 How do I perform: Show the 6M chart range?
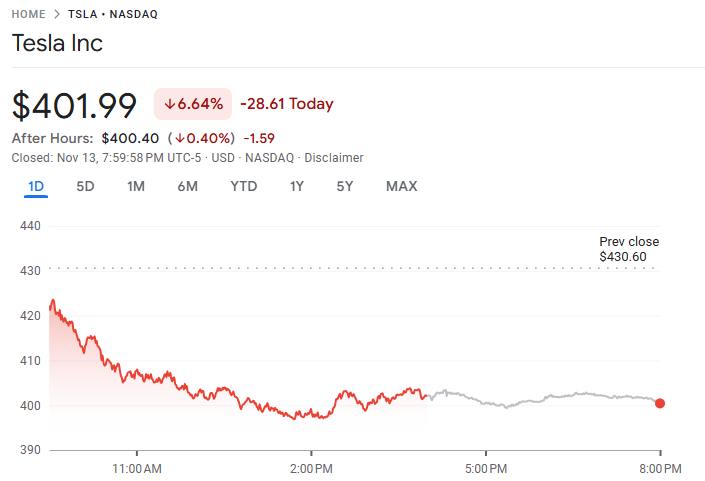coord(187,186)
